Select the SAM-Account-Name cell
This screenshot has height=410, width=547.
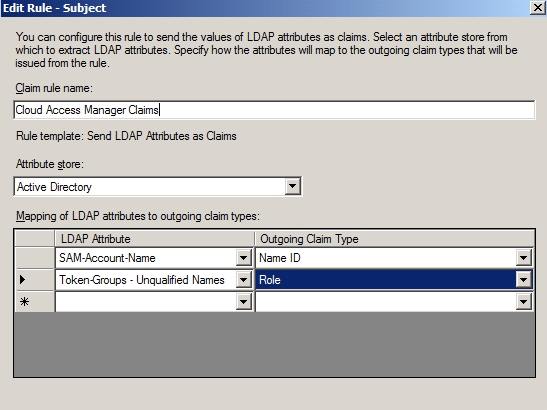coord(154,258)
